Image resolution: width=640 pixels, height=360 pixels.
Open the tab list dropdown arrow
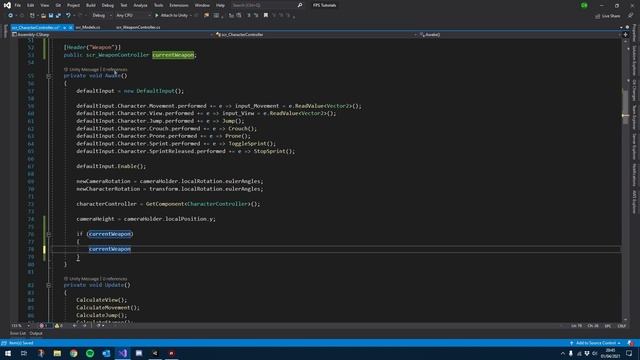point(621,27)
